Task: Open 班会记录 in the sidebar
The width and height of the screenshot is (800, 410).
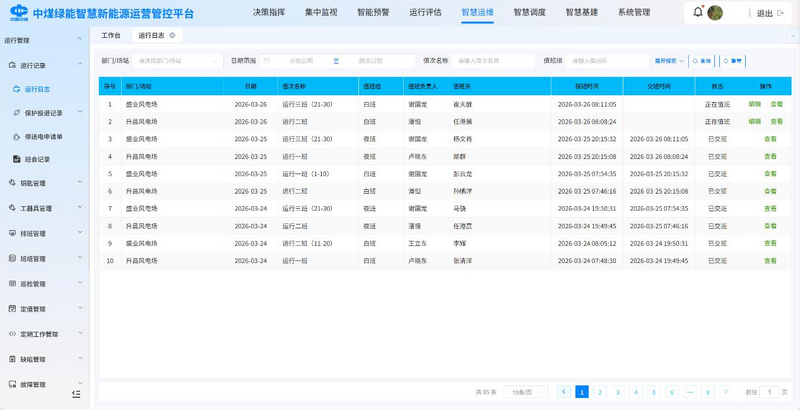Action: (36, 159)
